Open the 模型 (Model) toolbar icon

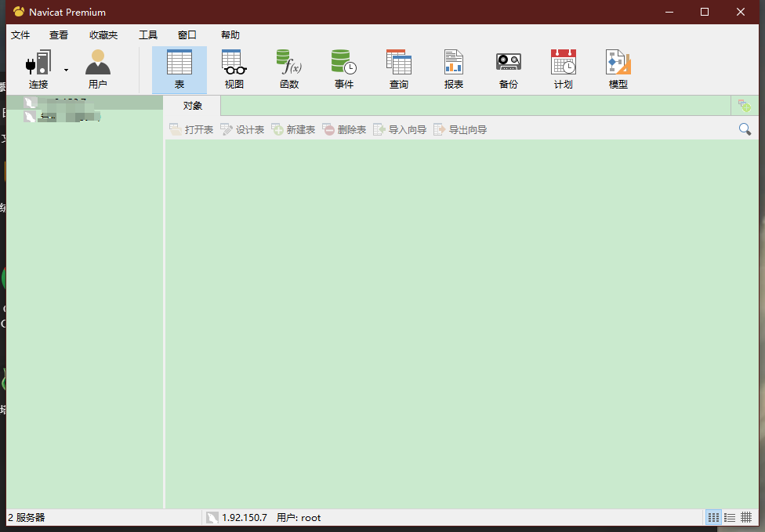[618, 63]
